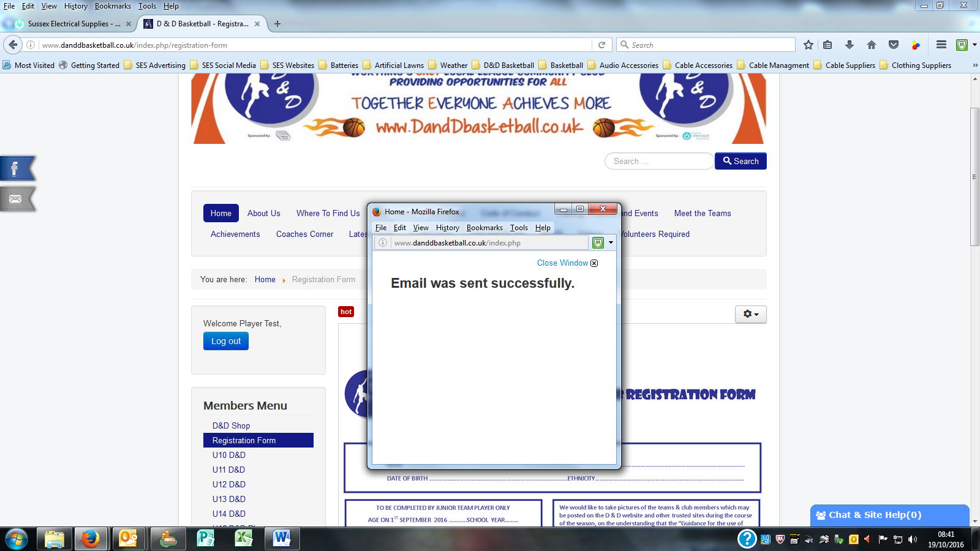Open the Achievements navigation link
This screenshot has width=980, height=551.
pos(235,234)
